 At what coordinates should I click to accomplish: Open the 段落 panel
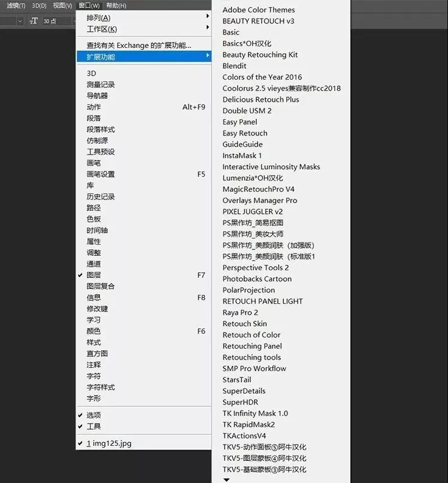click(x=144, y=118)
